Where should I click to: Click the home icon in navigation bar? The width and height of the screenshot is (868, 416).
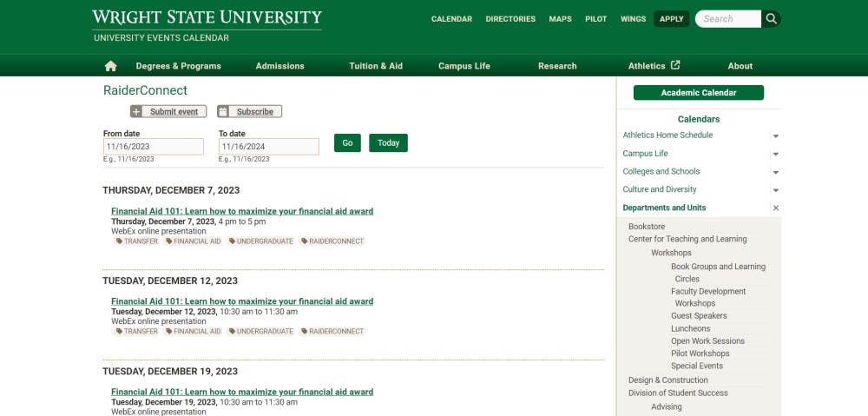coord(111,66)
